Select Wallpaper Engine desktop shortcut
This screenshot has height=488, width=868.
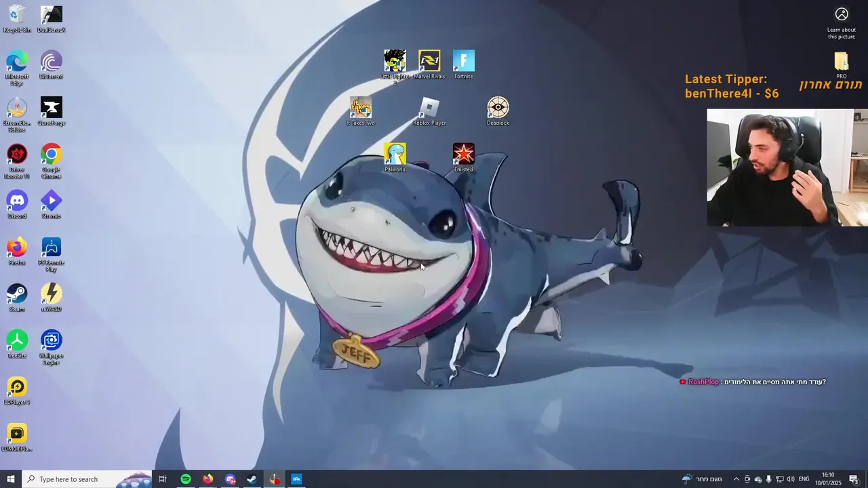pos(52,348)
